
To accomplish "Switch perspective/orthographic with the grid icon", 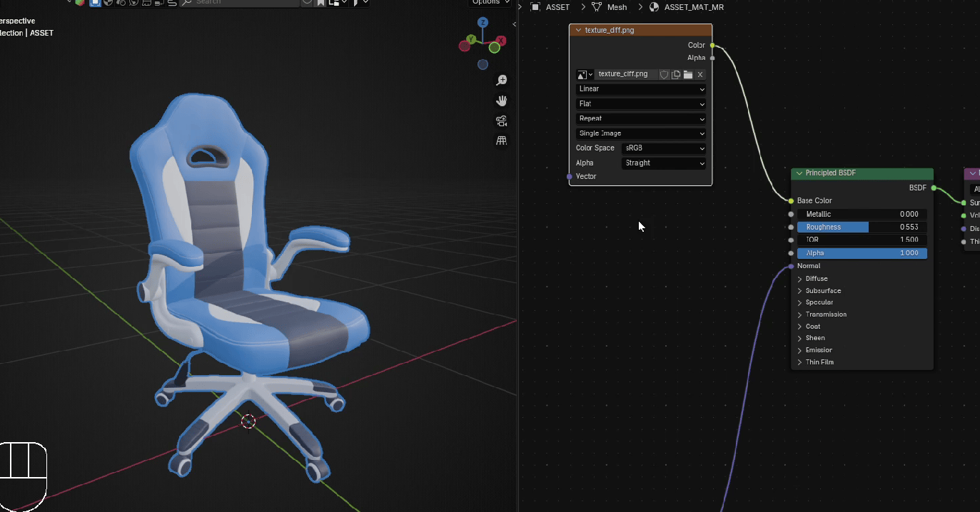I will tap(502, 140).
